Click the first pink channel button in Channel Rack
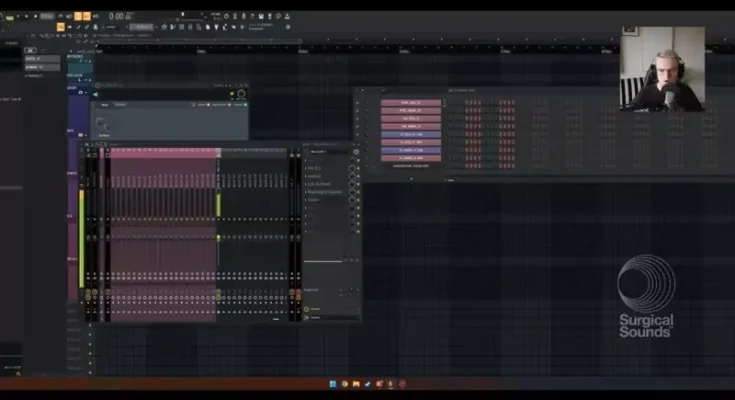735x400 pixels. pyautogui.click(x=410, y=102)
